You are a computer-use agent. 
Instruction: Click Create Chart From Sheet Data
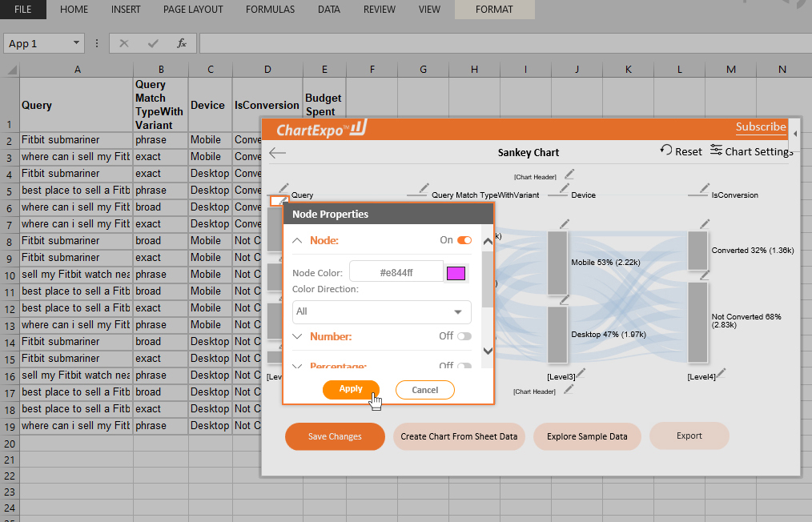pyautogui.click(x=459, y=436)
